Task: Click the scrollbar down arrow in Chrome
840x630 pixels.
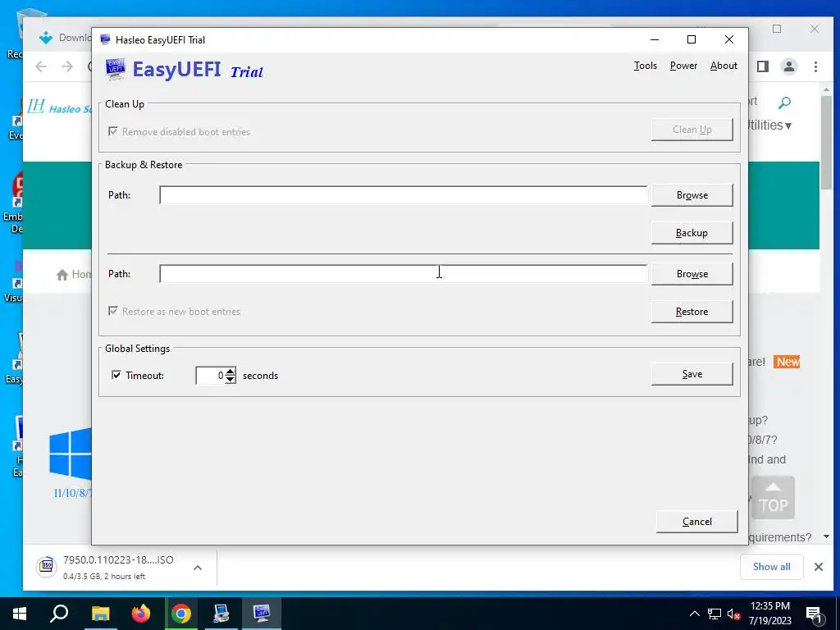Action: point(826,536)
